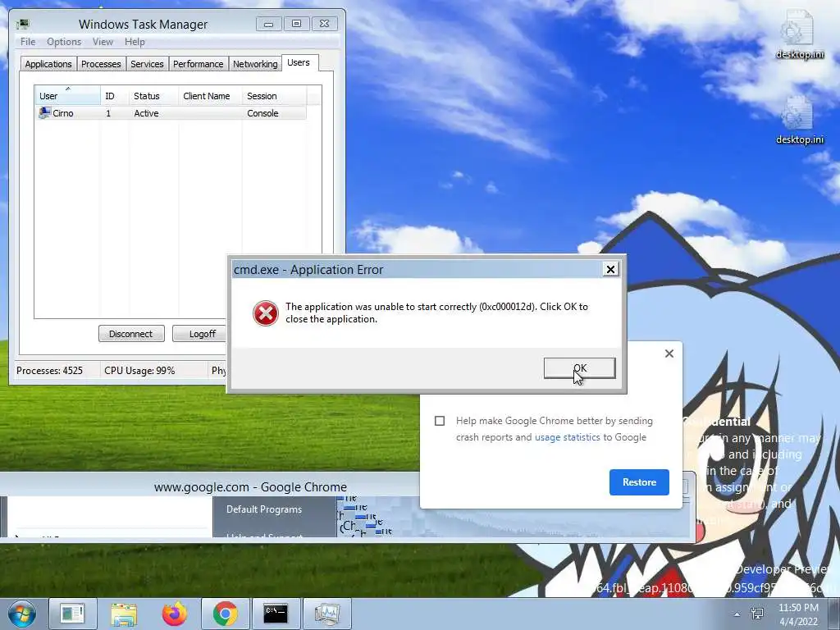This screenshot has height=630, width=840.
Task: Enable sending crash reports to Google
Action: pos(440,421)
